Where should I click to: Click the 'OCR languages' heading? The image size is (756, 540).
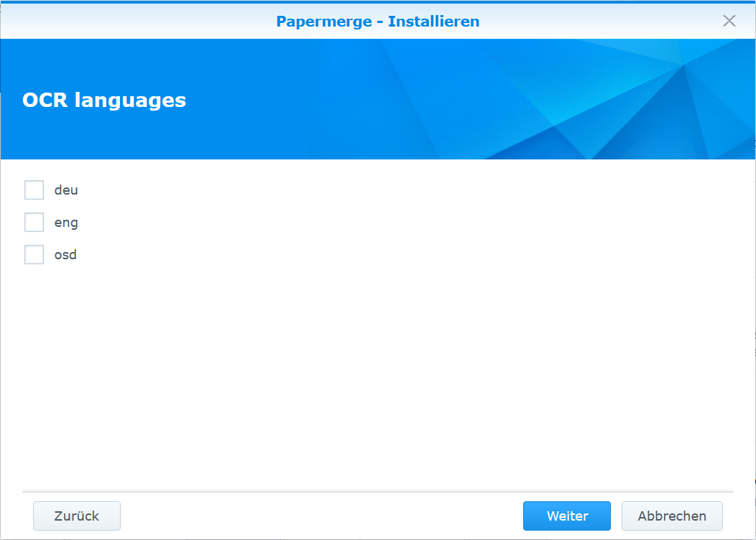tap(104, 101)
